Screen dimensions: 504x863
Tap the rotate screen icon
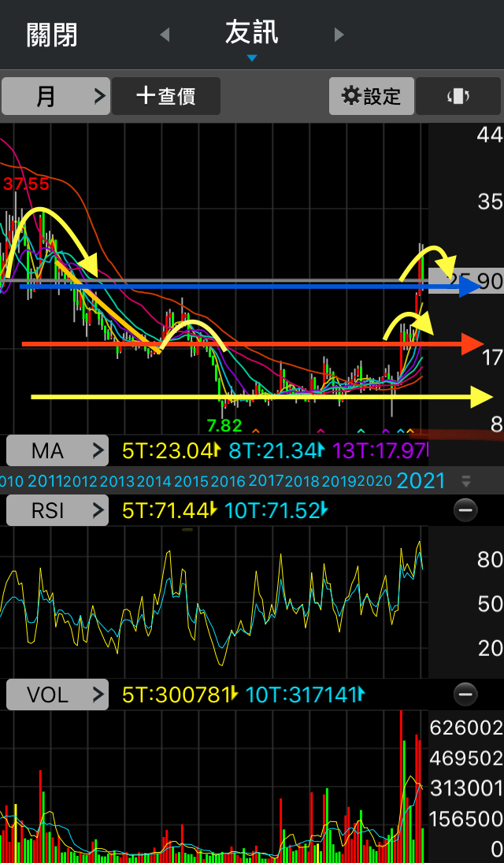458,96
